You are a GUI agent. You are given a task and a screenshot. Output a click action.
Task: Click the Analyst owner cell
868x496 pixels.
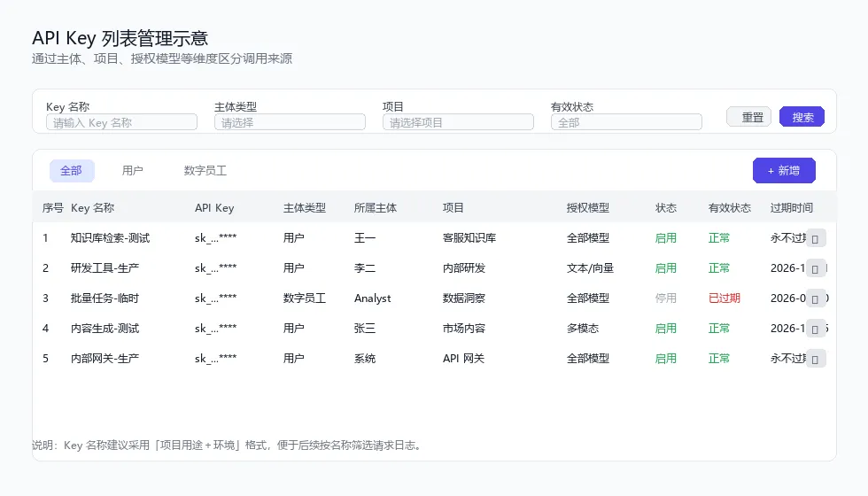click(373, 298)
